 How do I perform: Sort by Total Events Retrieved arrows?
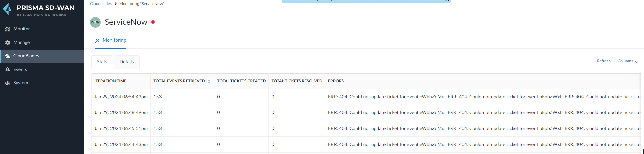pos(209,81)
